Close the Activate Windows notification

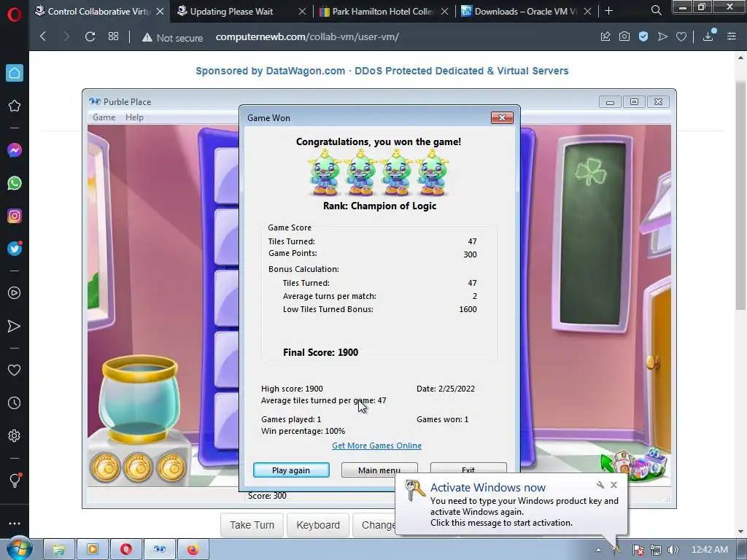click(614, 485)
